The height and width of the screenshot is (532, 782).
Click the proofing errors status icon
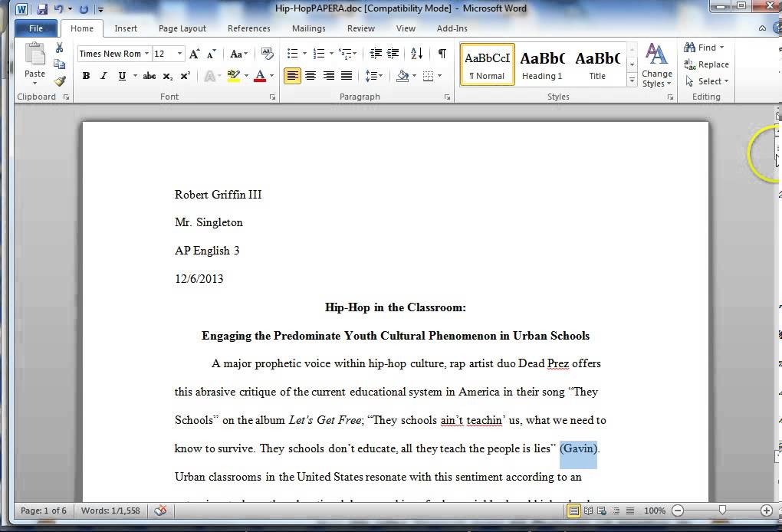160,511
